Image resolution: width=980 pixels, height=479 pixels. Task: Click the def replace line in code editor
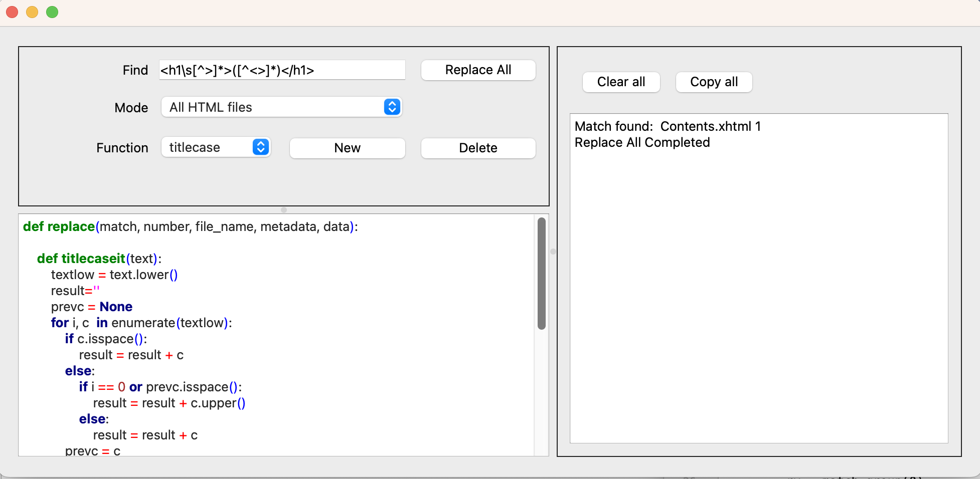tap(190, 226)
